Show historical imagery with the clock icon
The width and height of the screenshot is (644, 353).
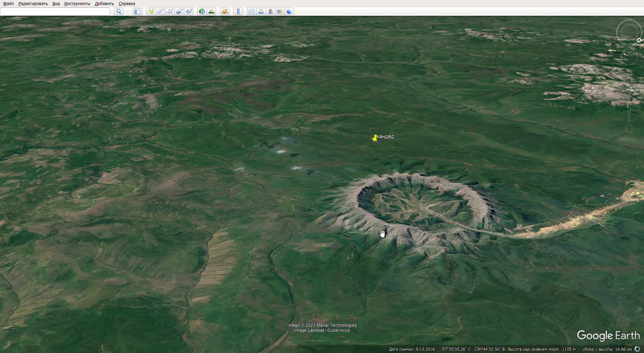(202, 11)
